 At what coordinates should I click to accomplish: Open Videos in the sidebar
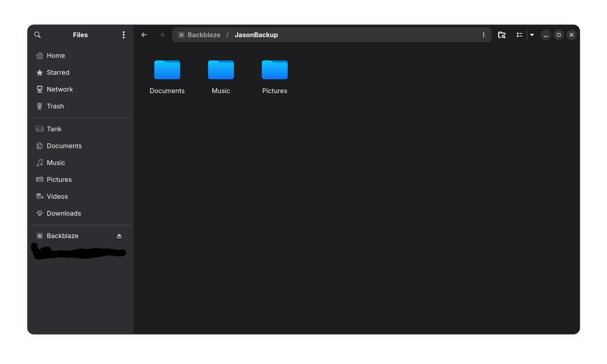(57, 196)
